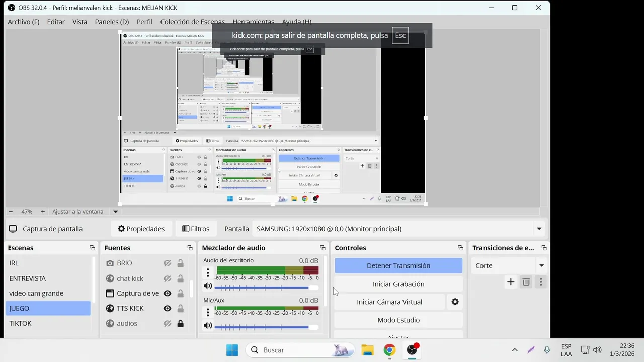
Task: Open the Windows Start menu
Action: point(232,350)
